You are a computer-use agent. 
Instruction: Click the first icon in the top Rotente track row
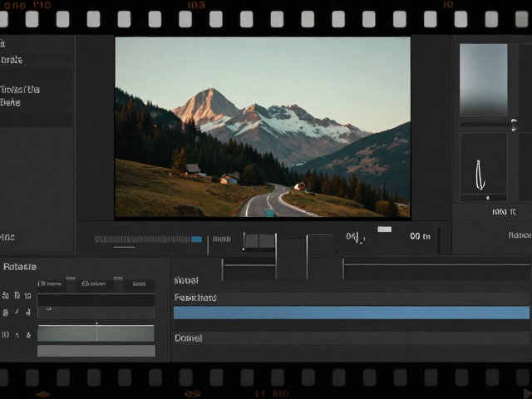(x=6, y=296)
